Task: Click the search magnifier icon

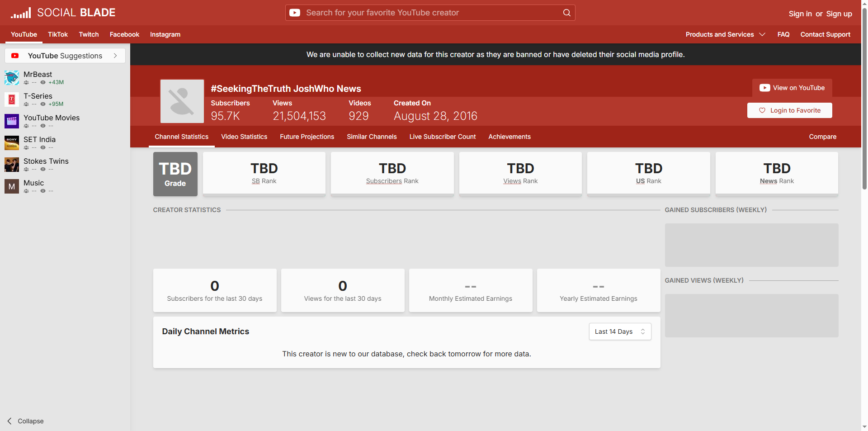Action: (566, 13)
